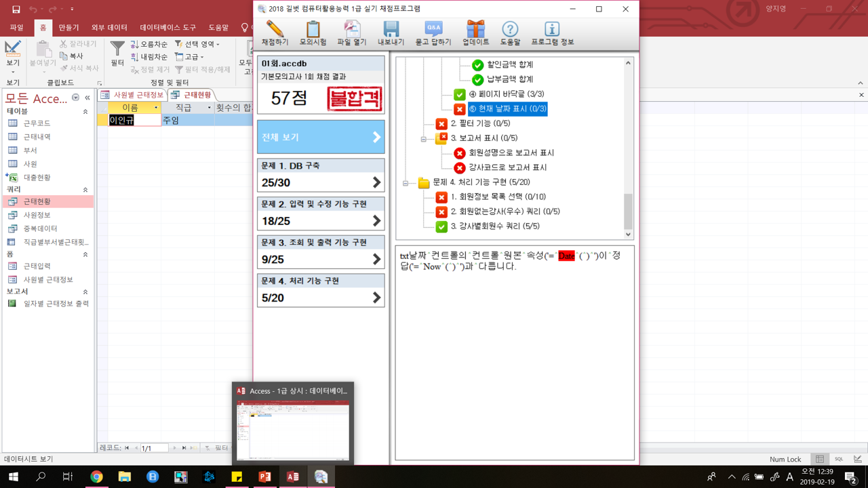The image size is (868, 488).
Task: Open 문제 1. DB 구축 score panel
Action: tap(321, 176)
